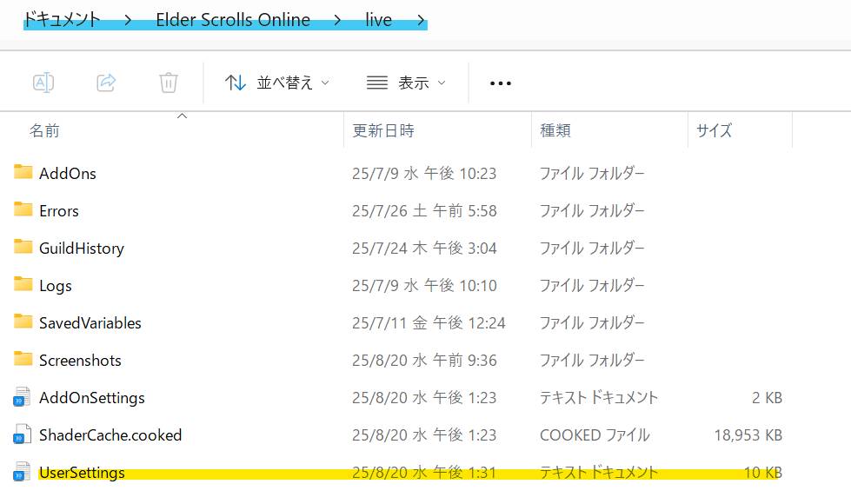This screenshot has height=504, width=851.
Task: Click the Delete trash can icon
Action: coord(169,83)
